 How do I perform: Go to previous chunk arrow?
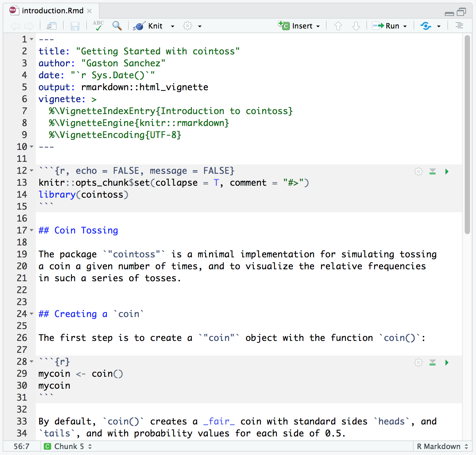(338, 26)
